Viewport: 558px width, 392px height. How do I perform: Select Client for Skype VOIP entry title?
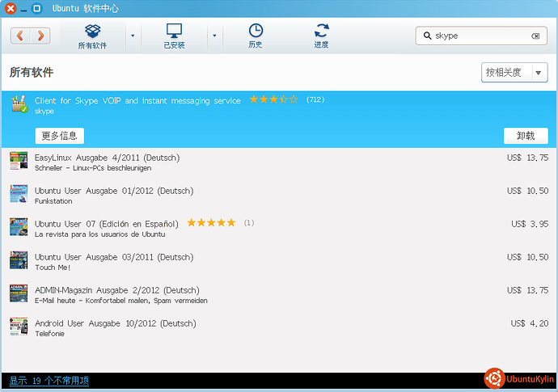[x=137, y=101]
